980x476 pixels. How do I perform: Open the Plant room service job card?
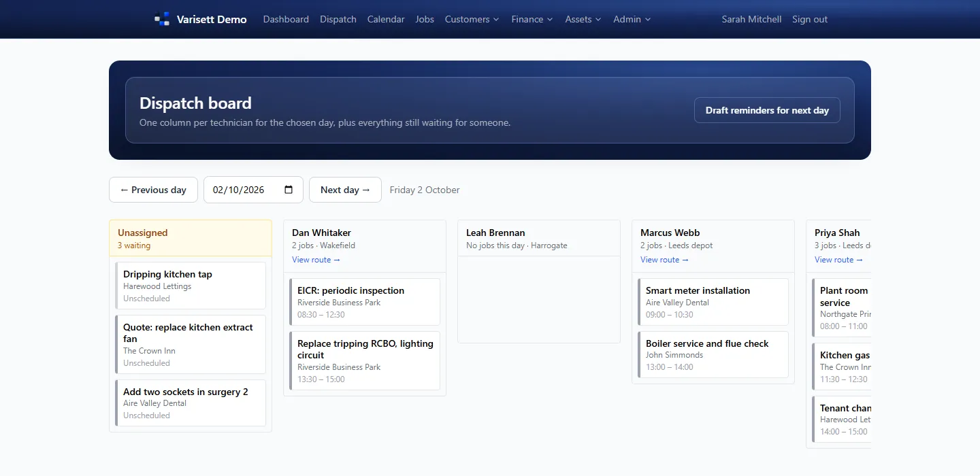tap(842, 307)
